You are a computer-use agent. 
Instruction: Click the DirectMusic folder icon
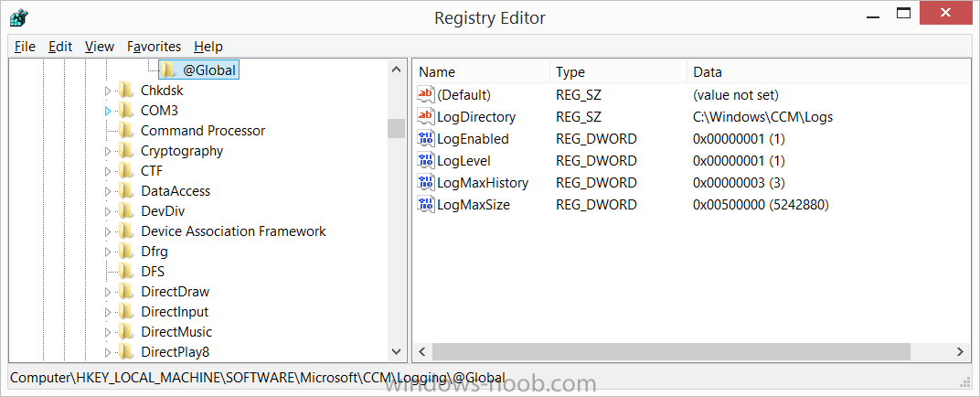[126, 332]
